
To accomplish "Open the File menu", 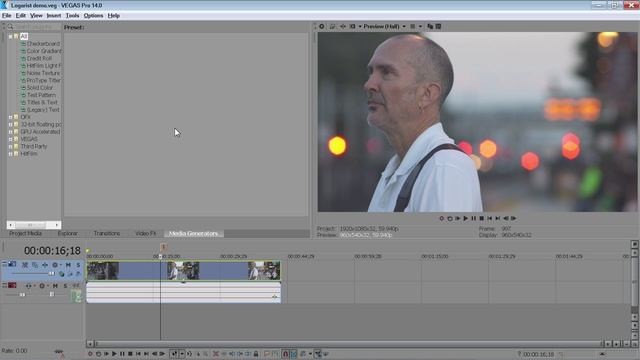I will click(x=6, y=16).
